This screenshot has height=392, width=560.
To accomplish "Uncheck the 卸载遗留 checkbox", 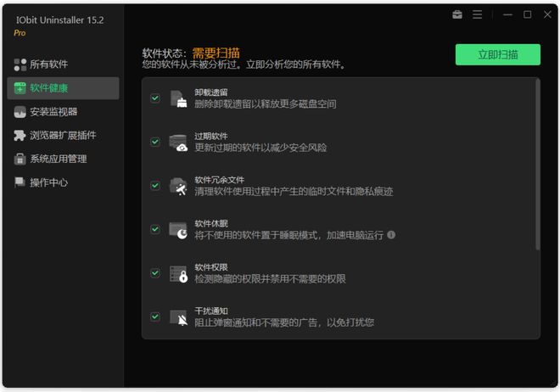I will click(x=155, y=98).
